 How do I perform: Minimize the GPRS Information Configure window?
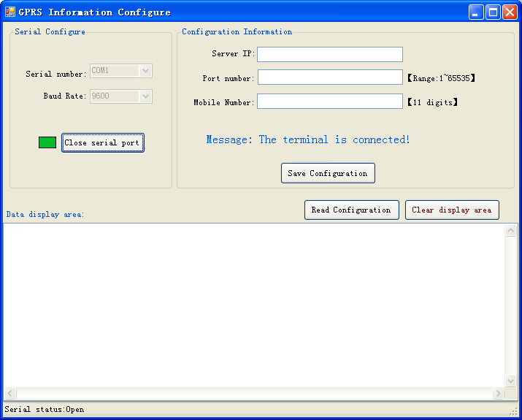476,12
